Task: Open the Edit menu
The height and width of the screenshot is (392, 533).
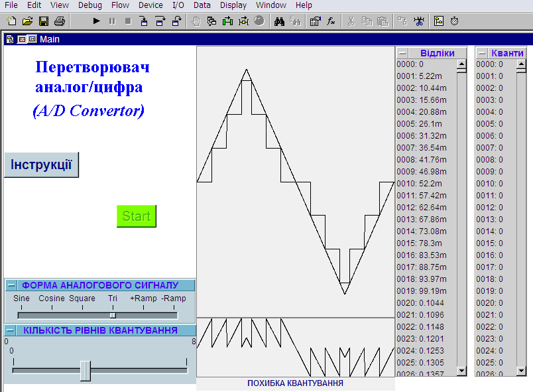Action: point(34,5)
